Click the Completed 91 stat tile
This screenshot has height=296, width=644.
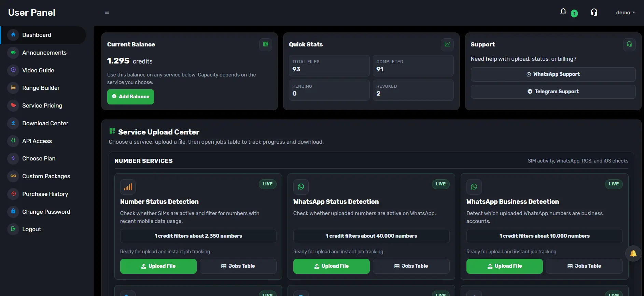pyautogui.click(x=413, y=66)
